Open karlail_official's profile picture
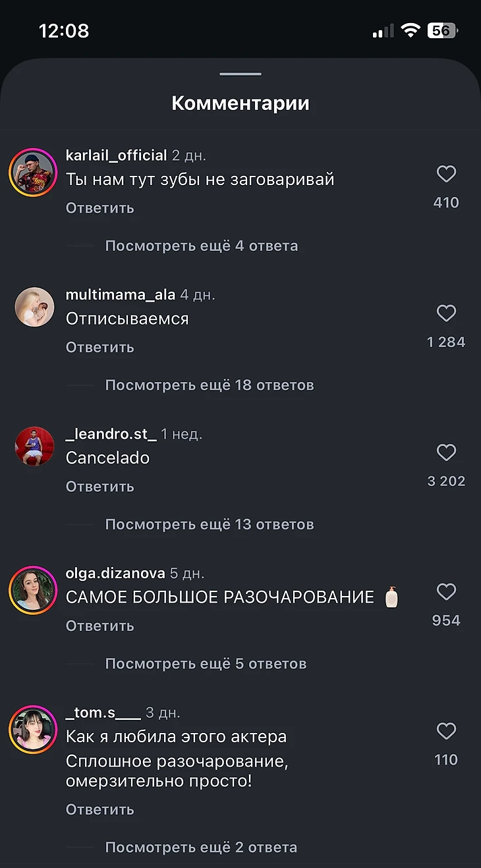Image resolution: width=481 pixels, height=868 pixels. point(33,173)
